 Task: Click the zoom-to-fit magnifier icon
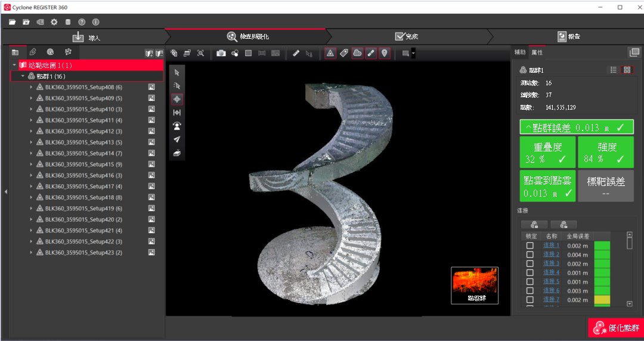click(x=200, y=53)
